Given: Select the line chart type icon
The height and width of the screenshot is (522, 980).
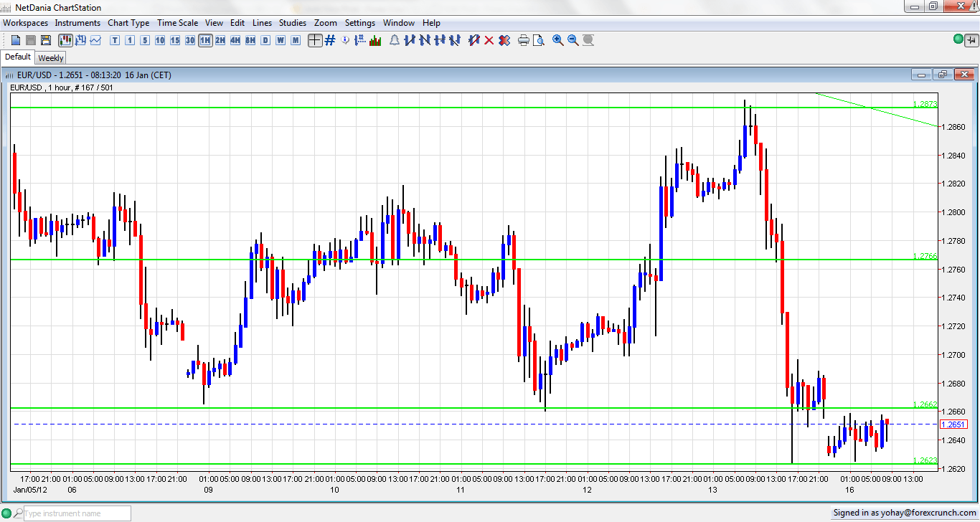Looking at the screenshot, I should [x=95, y=40].
